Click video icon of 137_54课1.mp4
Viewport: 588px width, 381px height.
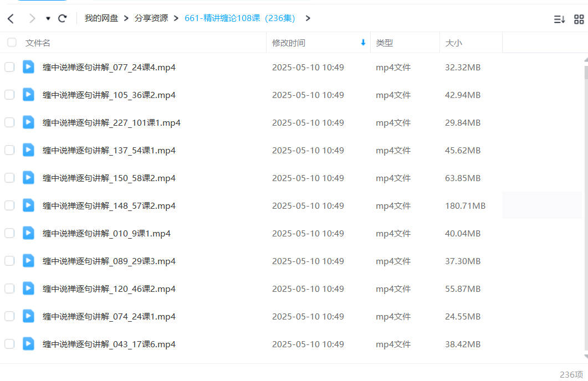[x=28, y=150]
